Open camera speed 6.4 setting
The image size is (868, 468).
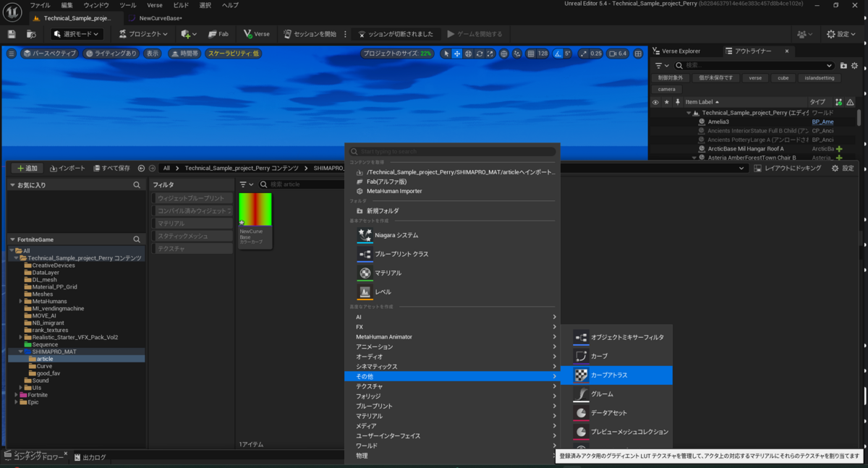[x=618, y=54]
